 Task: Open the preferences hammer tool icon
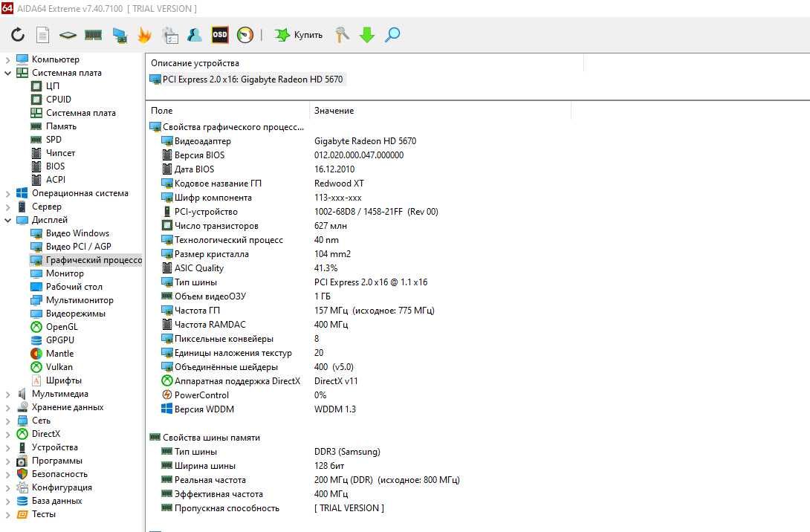[341, 35]
